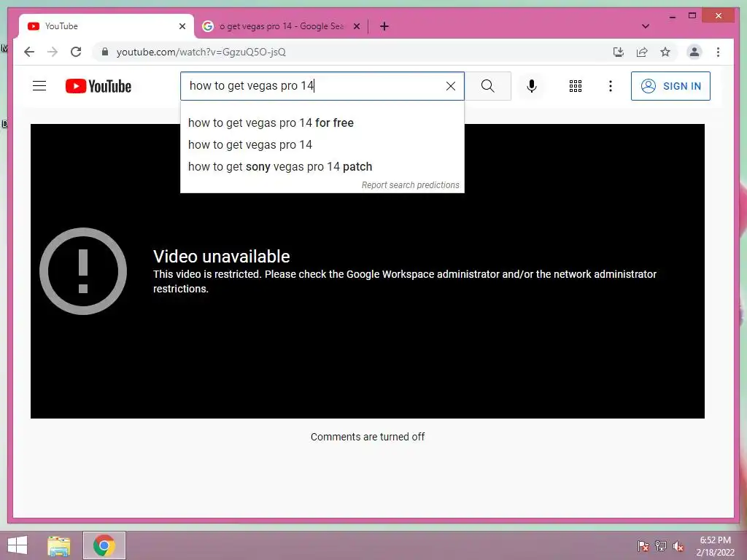The height and width of the screenshot is (560, 747).
Task: Select suggestion 'vegas pro 14 for free'
Action: point(322,122)
